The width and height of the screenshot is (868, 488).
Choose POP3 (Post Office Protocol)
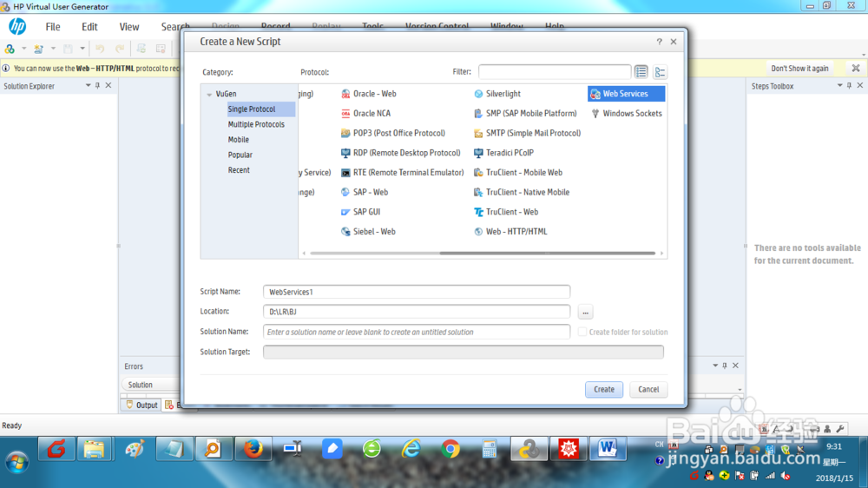[393, 133]
